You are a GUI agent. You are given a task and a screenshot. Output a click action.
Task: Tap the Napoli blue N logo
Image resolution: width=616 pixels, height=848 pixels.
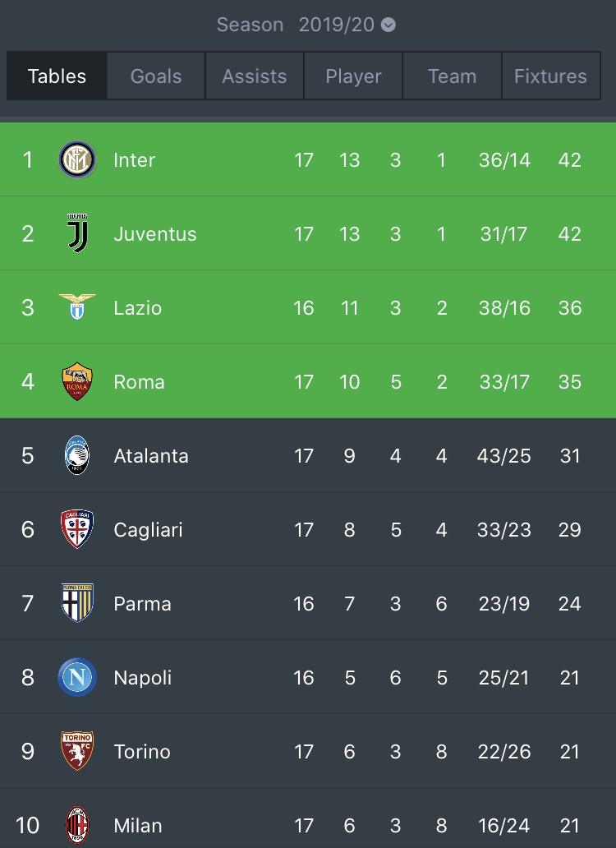click(x=77, y=677)
